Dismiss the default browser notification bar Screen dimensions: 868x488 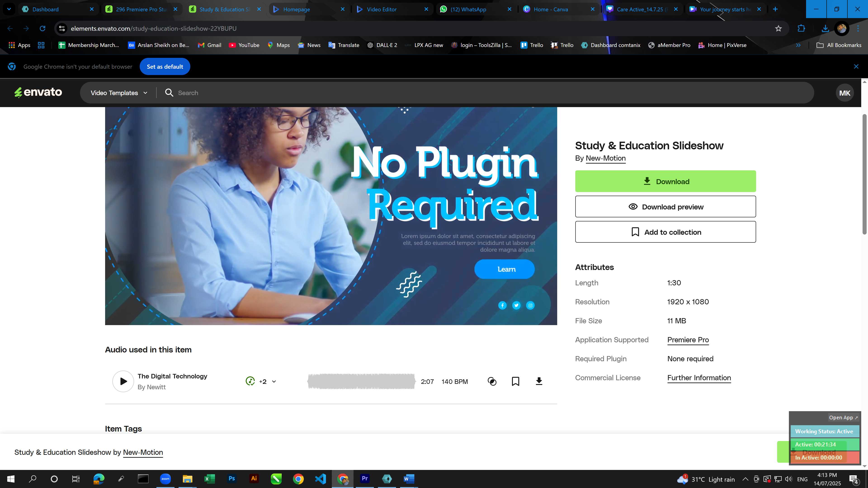pyautogui.click(x=856, y=67)
